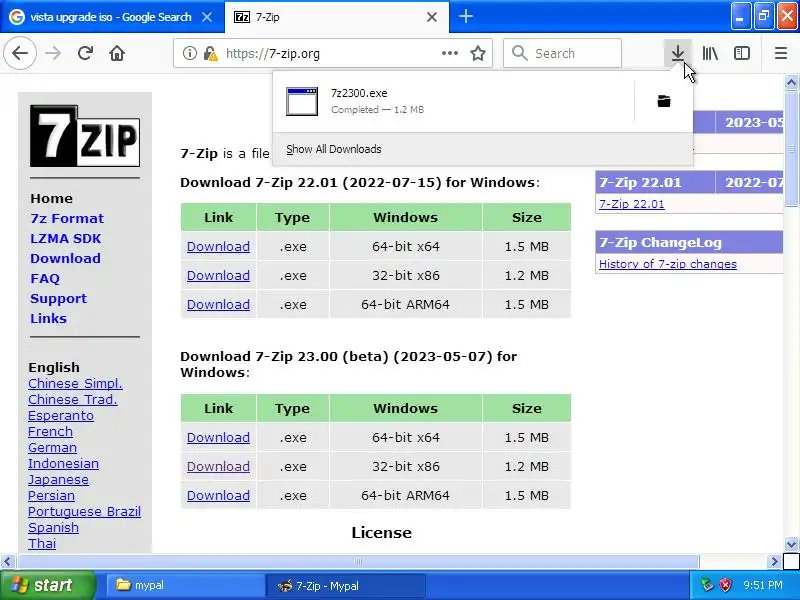Click the safely remove hardware tray icon
This screenshot has width=800, height=600.
point(707,585)
